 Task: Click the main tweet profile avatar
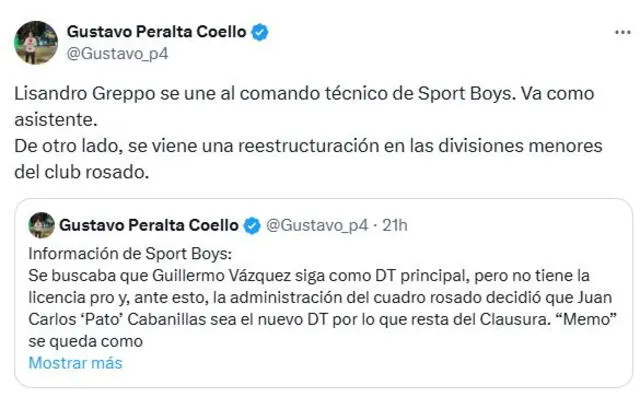[36, 43]
